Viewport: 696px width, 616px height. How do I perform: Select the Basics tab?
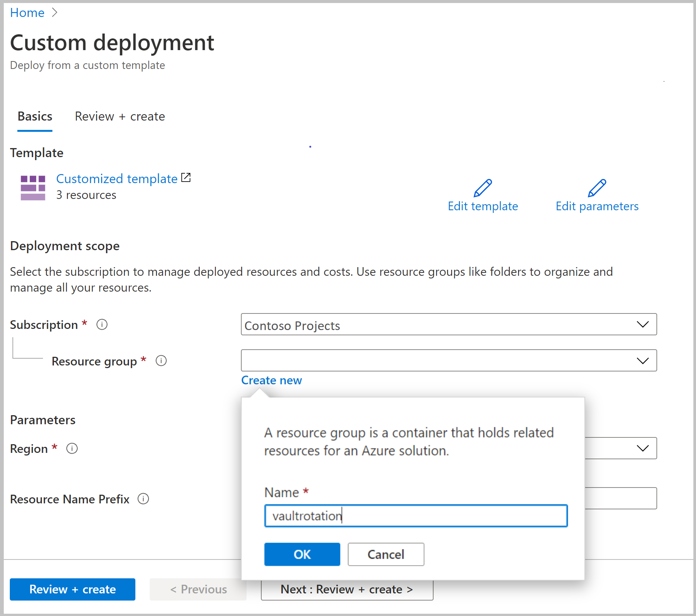pyautogui.click(x=35, y=116)
